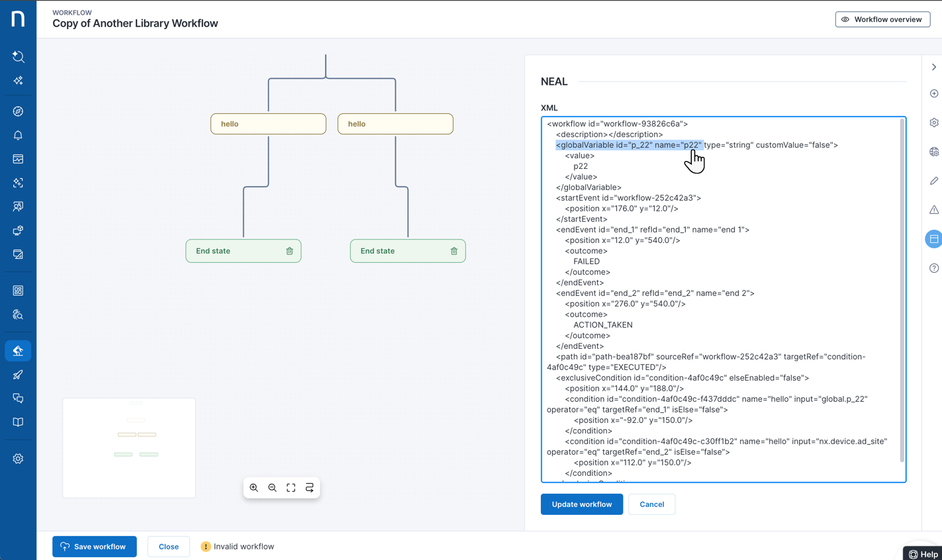
Task: Toggle Workflow overview eye button
Action: point(882,19)
